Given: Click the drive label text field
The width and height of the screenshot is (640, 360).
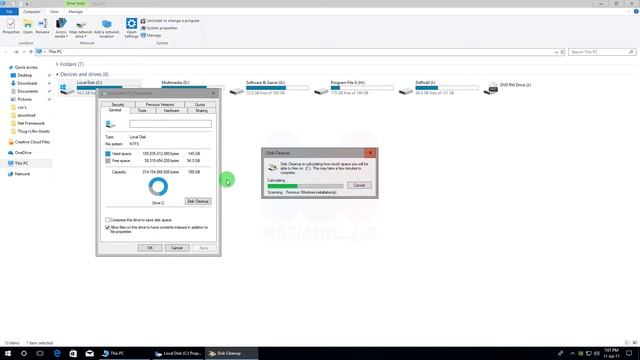Looking at the screenshot, I should (171, 124).
